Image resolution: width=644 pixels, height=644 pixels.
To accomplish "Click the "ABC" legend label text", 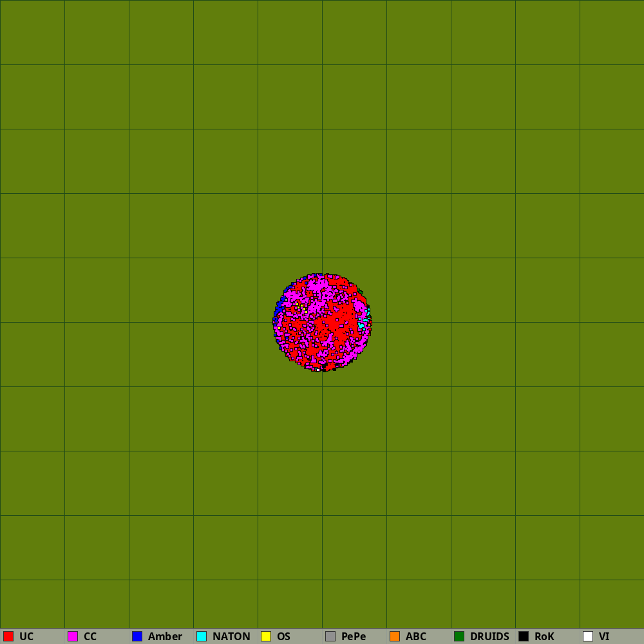I will click(416, 636).
